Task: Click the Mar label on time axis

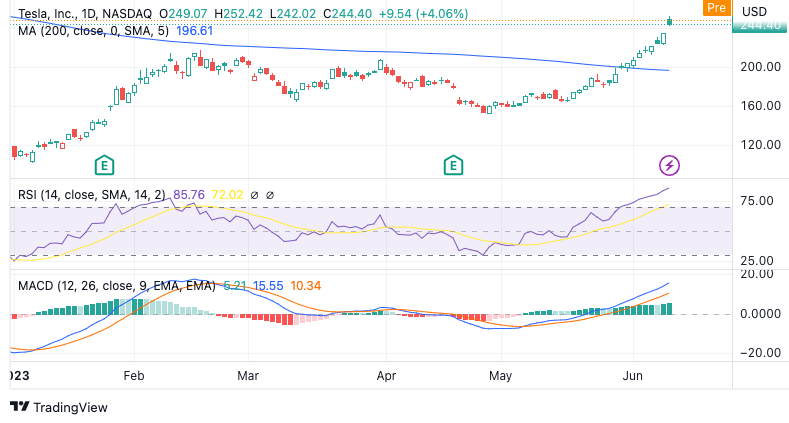Action: (x=248, y=376)
